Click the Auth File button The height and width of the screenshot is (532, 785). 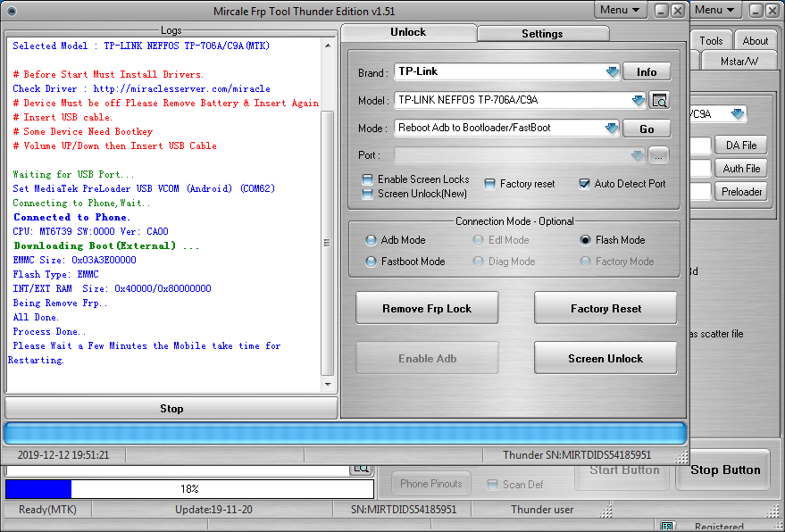coord(741,169)
